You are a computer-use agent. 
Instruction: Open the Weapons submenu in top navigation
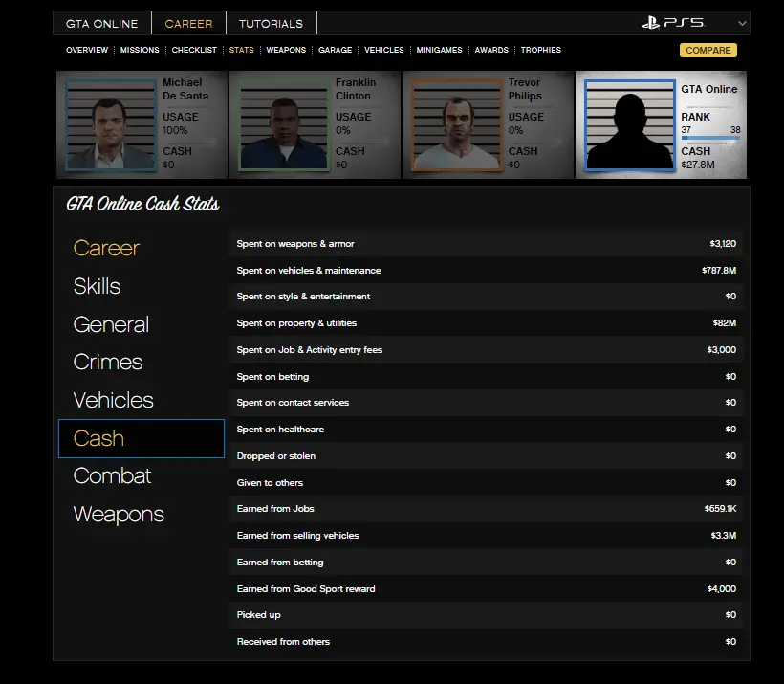286,50
